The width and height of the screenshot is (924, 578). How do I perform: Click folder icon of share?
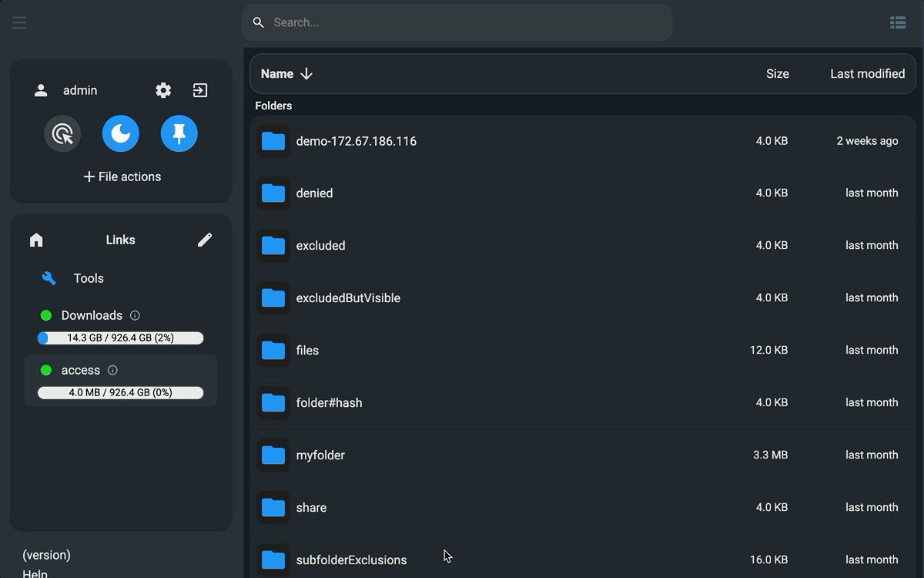pos(273,508)
